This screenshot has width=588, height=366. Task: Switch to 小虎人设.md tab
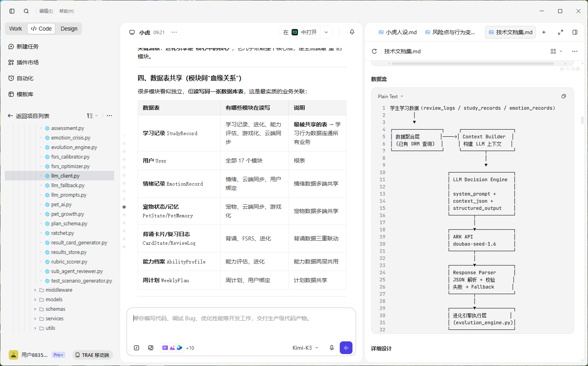(x=397, y=32)
